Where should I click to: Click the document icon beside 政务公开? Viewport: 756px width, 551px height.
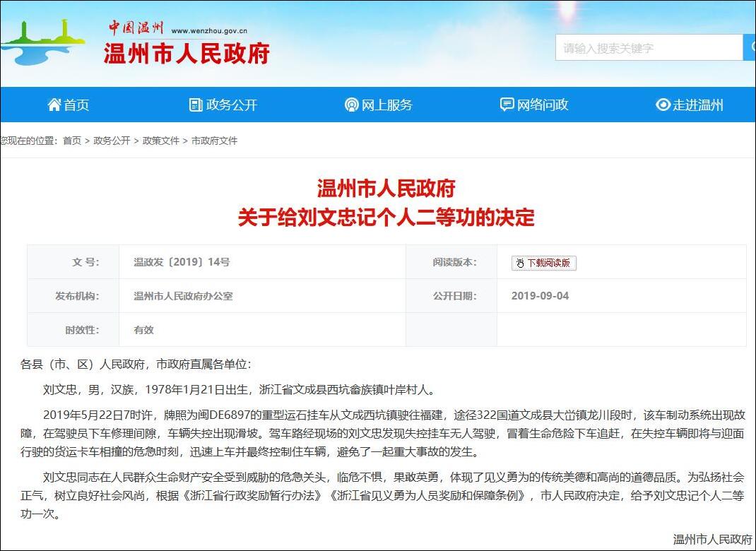point(195,105)
